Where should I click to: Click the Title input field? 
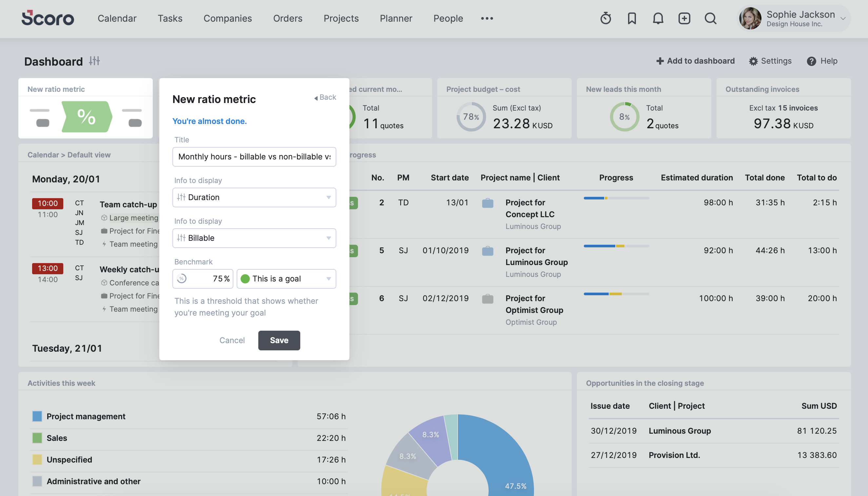click(x=254, y=156)
